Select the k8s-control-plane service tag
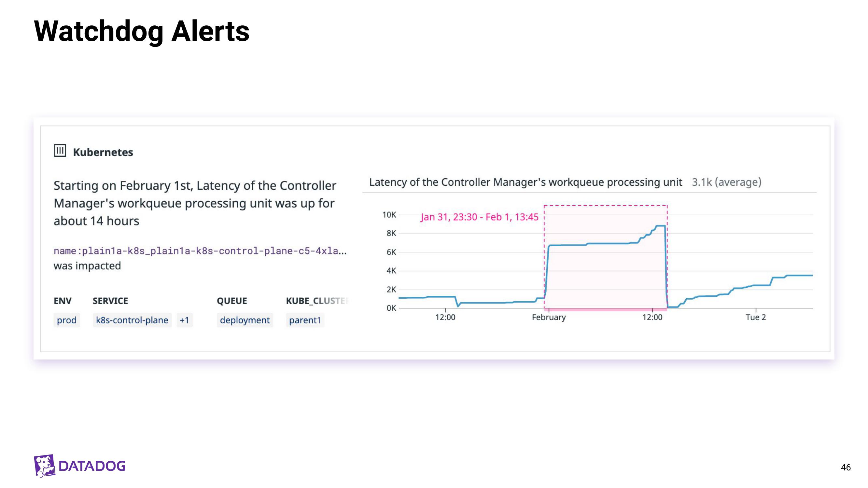This screenshot has height=488, width=868. 132,320
